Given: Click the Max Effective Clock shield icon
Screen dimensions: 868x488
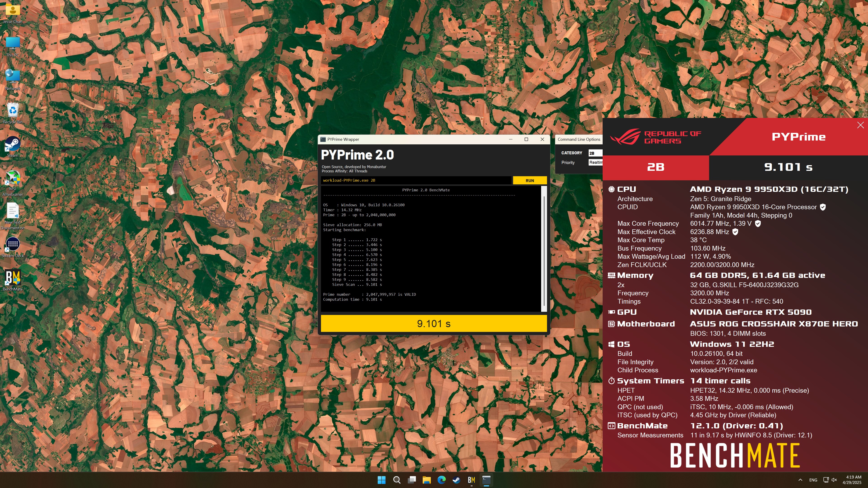Looking at the screenshot, I should [x=735, y=232].
